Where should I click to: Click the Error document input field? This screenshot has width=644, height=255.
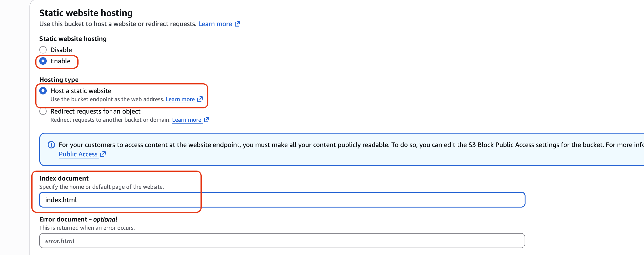click(x=282, y=241)
